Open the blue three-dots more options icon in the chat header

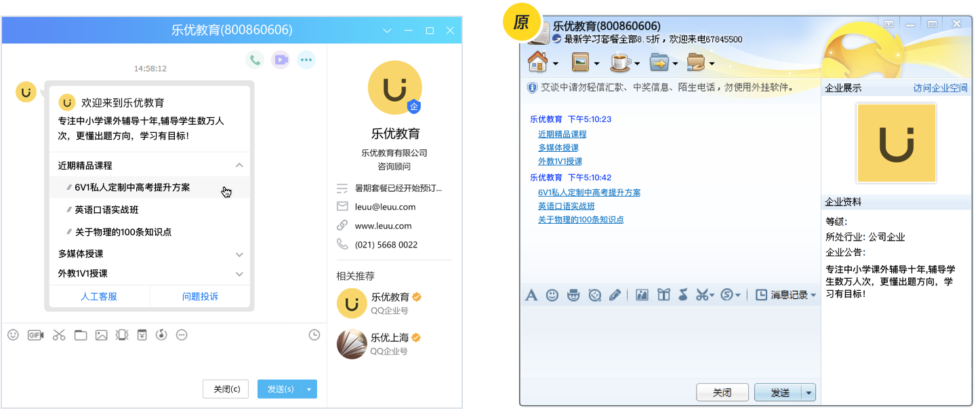(306, 60)
